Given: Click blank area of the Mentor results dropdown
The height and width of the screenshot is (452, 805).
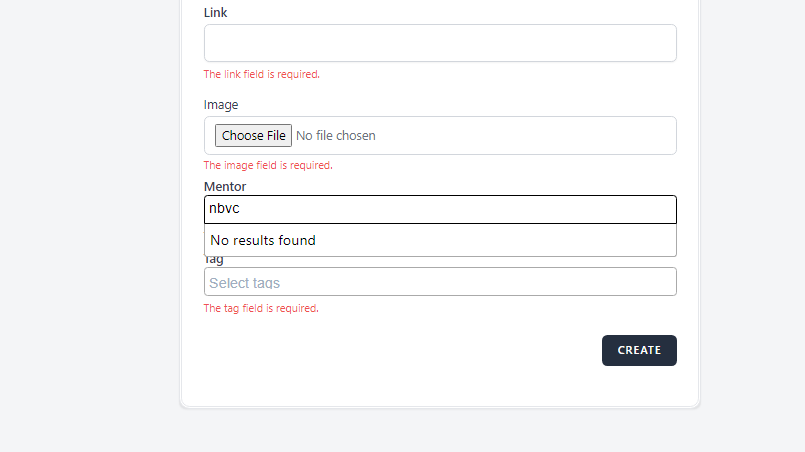Looking at the screenshot, I should [500, 240].
